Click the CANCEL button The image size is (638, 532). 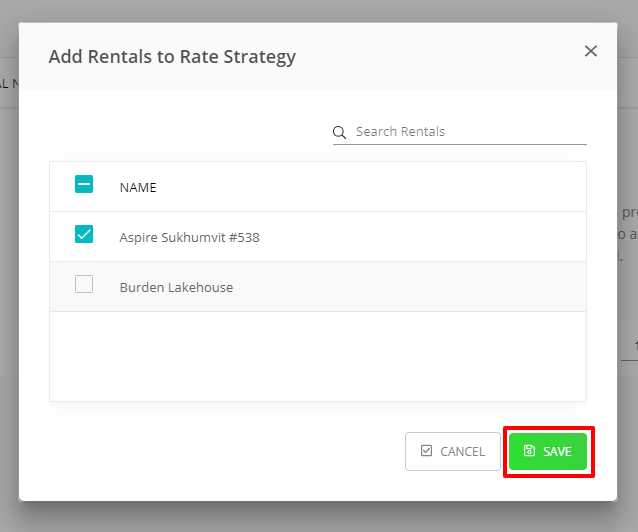tap(452, 451)
